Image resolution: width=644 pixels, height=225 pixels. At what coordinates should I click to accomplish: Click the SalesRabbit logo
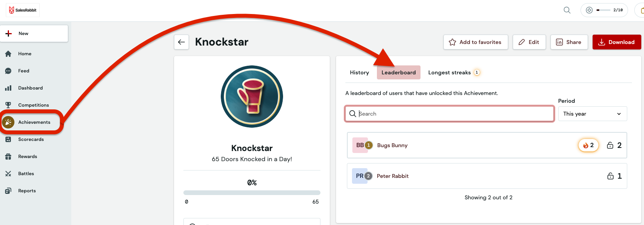coord(23,10)
